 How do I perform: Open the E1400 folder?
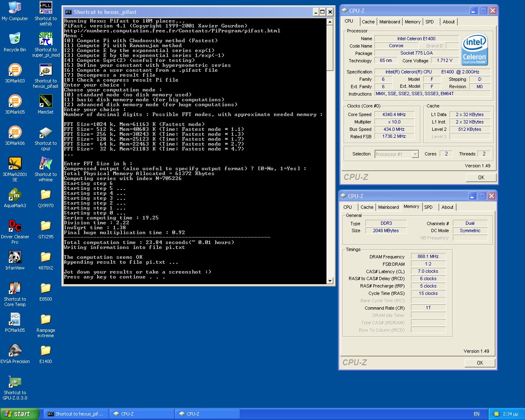[x=46, y=354]
